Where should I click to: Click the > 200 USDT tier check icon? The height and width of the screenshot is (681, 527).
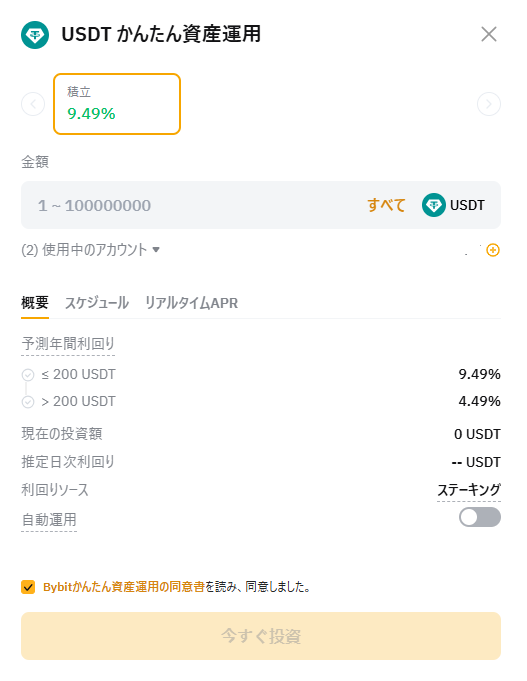click(28, 402)
